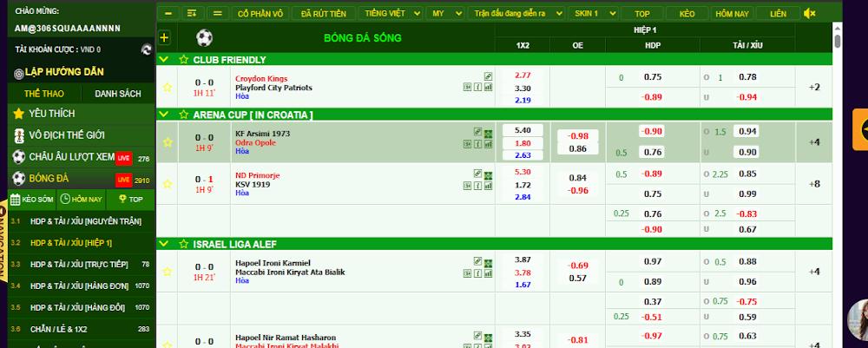The height and width of the screenshot is (348, 868).
Task: Open the MY odds type dropdown
Action: [445, 13]
